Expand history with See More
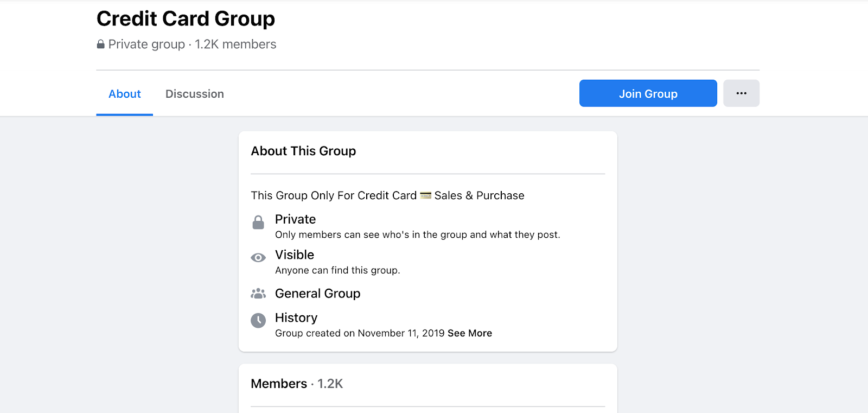 (x=470, y=333)
